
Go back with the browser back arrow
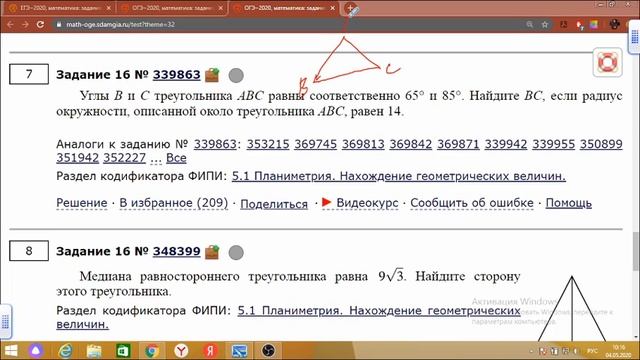pos(10,24)
